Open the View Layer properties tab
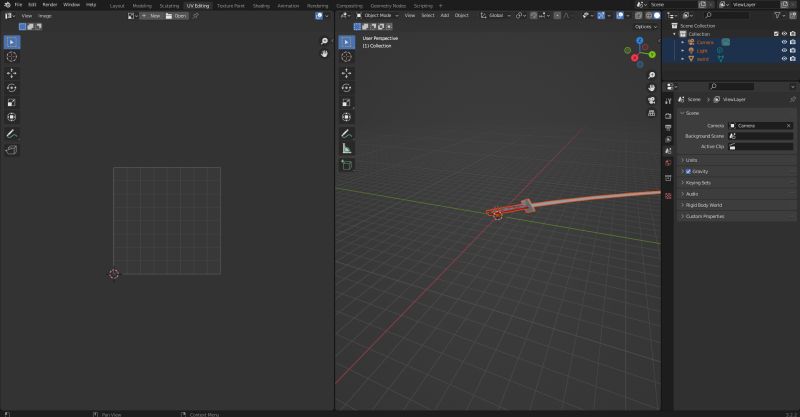Screen dimensions: 800x417 tap(668, 139)
